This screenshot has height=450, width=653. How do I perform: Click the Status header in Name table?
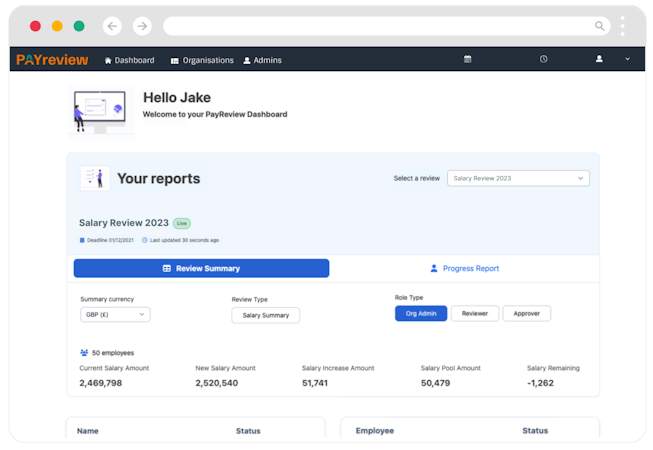coord(248,431)
